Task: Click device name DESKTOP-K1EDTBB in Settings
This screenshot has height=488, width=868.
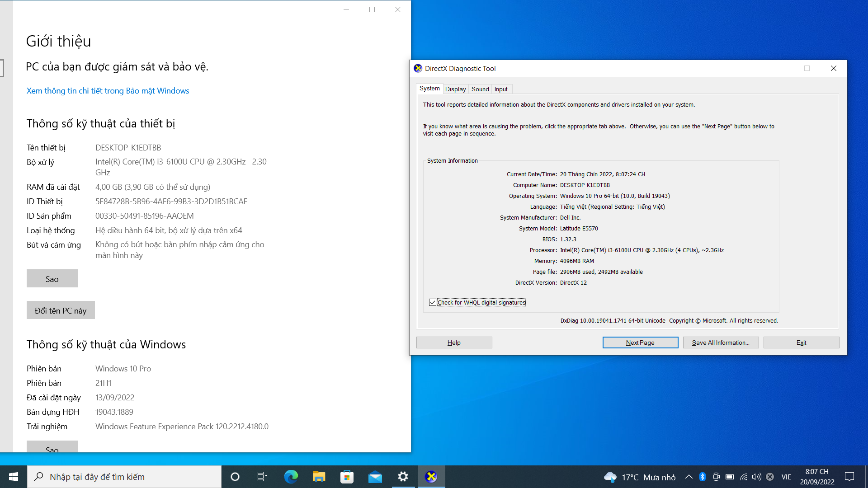Action: (x=128, y=148)
